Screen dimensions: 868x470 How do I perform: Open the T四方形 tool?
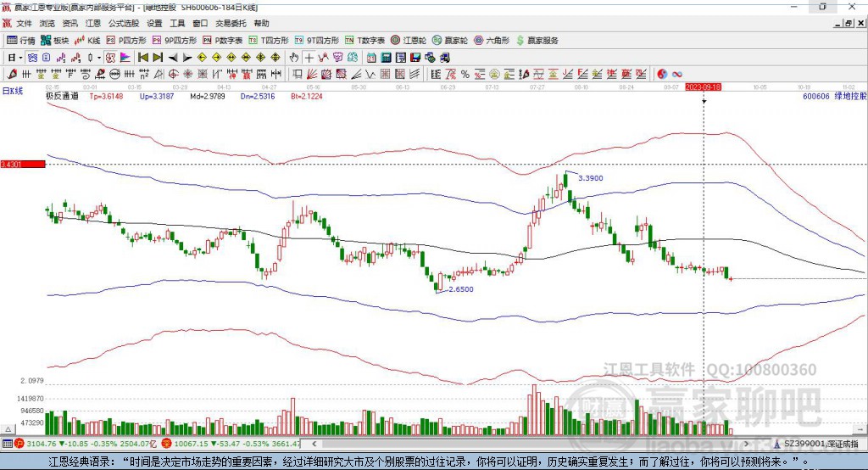[269, 41]
